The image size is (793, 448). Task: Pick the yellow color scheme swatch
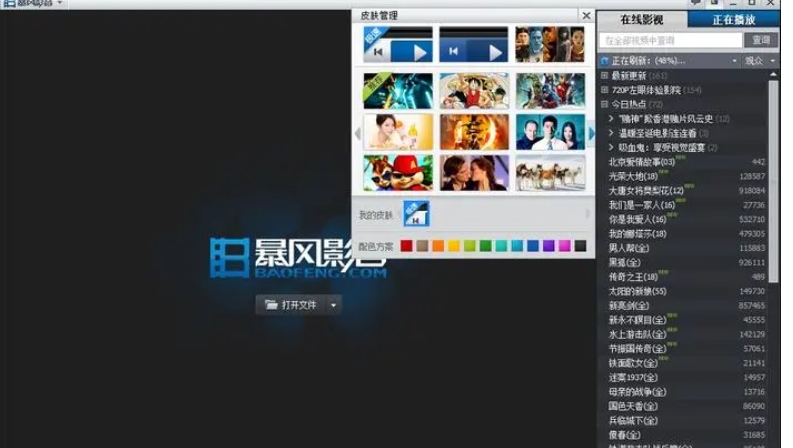454,246
